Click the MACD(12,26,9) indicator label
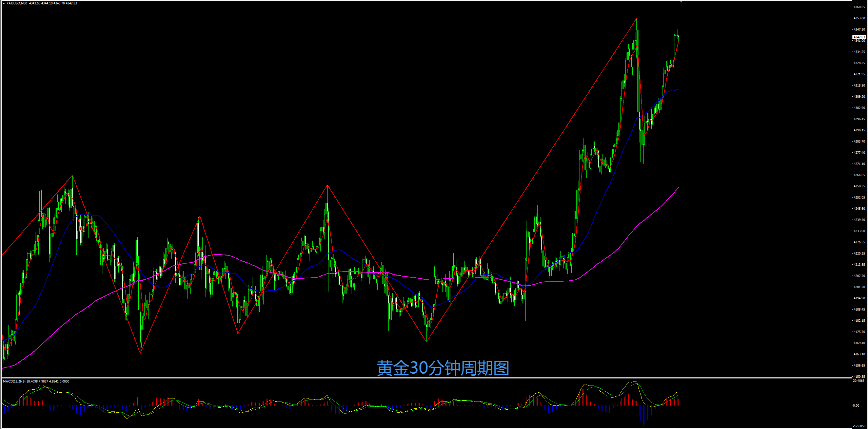This screenshot has height=429, width=868. (14, 381)
